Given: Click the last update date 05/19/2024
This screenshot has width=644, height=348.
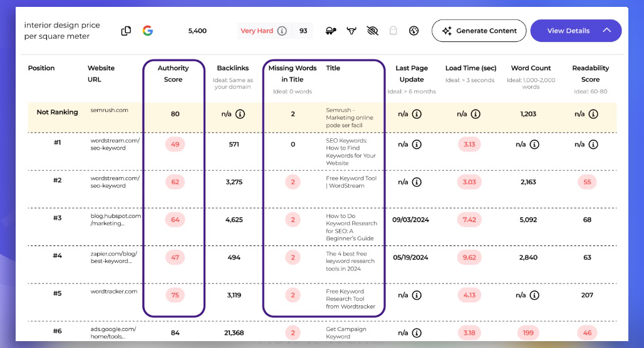Looking at the screenshot, I should click(x=411, y=258).
